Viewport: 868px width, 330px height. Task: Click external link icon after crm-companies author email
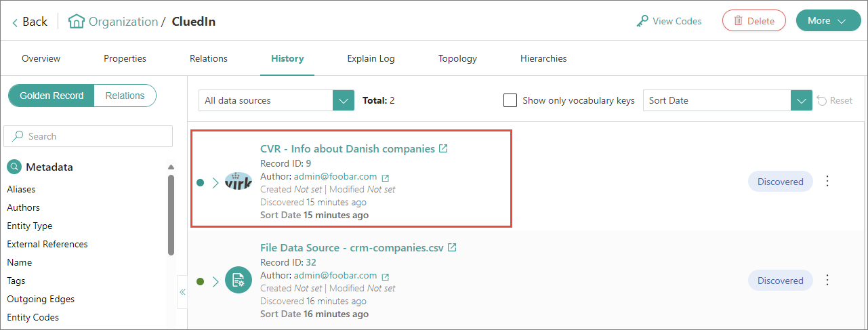coord(386,276)
